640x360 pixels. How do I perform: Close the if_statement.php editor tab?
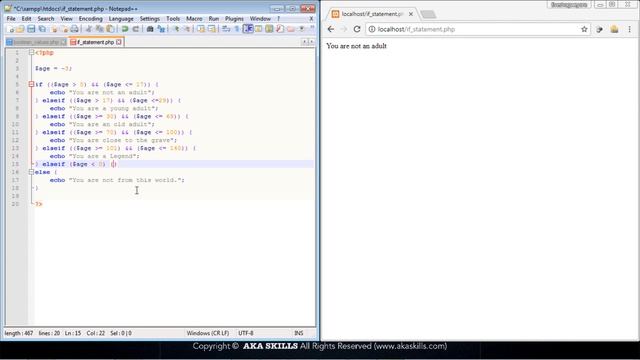point(119,42)
